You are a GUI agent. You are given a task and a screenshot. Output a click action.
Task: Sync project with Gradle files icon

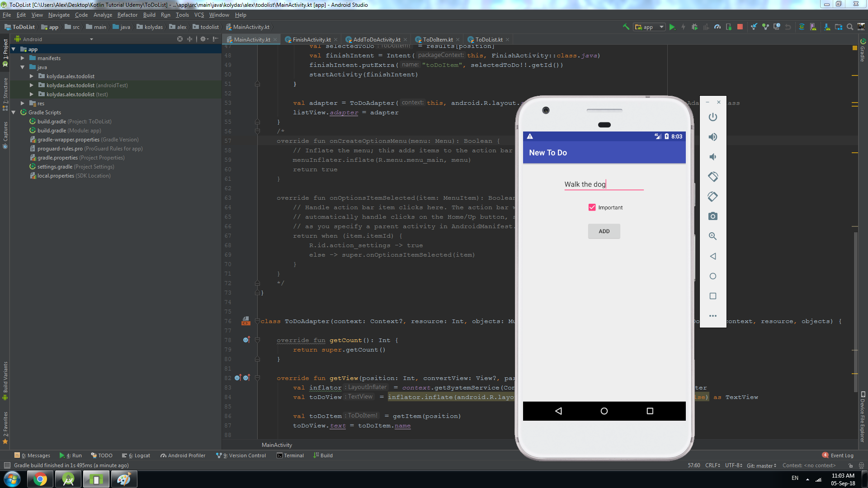tap(802, 27)
